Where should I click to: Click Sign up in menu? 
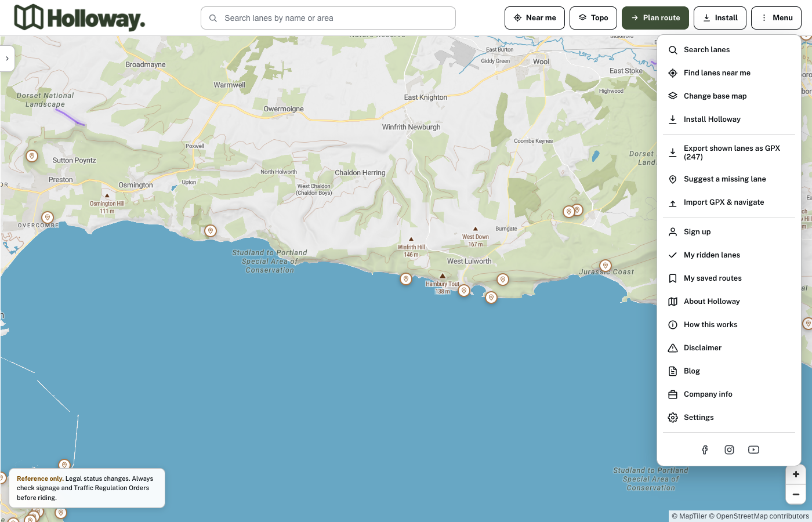click(x=729, y=232)
